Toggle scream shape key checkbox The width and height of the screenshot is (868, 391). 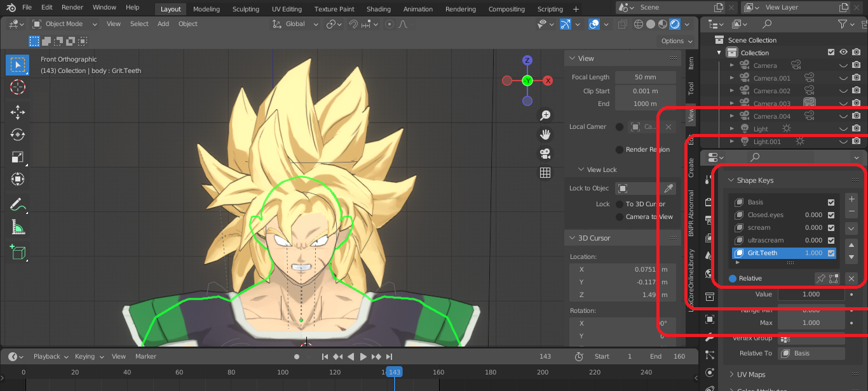pos(831,228)
